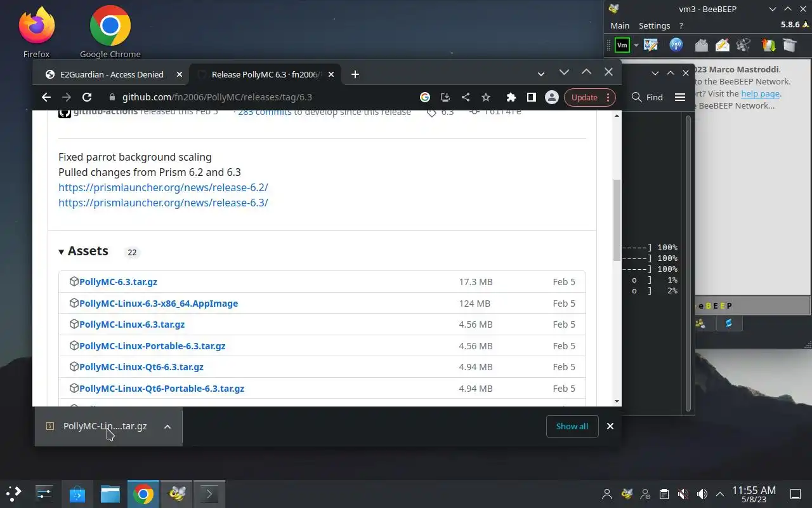Click the 283 commits link
812x508 pixels.
265,112
